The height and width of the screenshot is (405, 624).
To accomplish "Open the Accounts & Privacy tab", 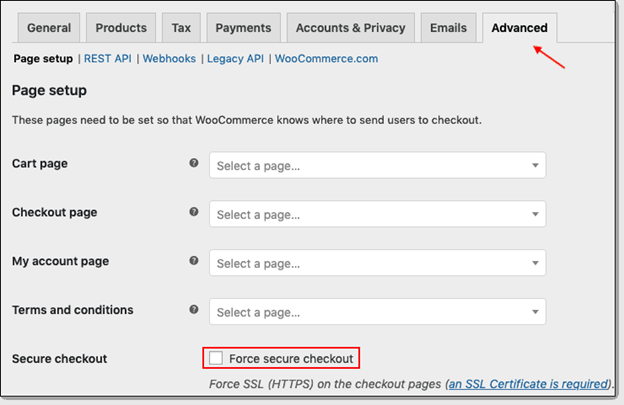I will [x=350, y=28].
